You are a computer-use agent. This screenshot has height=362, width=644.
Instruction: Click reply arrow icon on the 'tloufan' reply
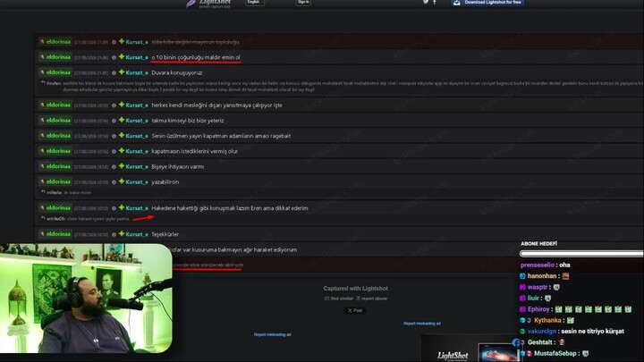click(43, 83)
